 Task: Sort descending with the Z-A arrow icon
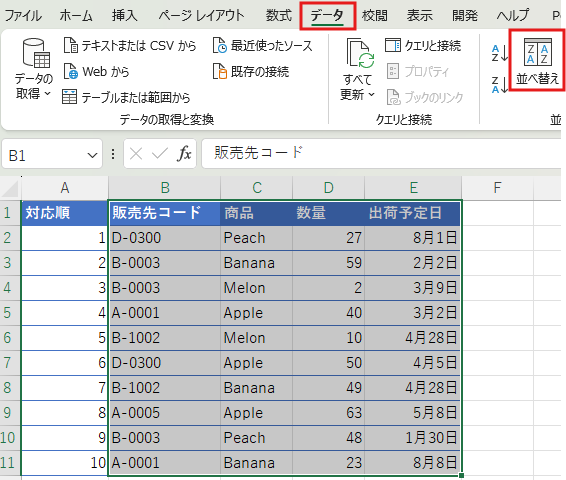point(500,85)
